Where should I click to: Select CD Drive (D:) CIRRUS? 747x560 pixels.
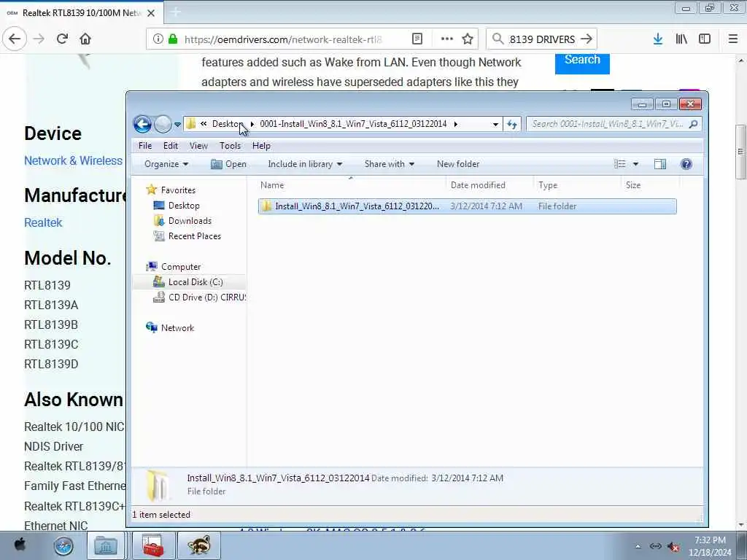pyautogui.click(x=206, y=297)
